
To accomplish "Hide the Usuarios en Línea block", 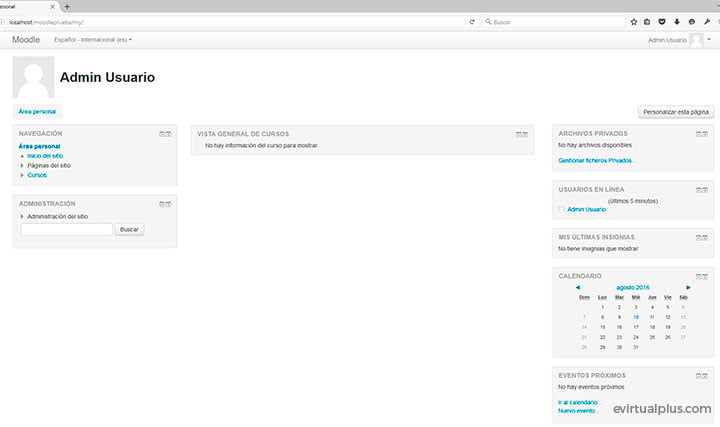I will pos(699,188).
